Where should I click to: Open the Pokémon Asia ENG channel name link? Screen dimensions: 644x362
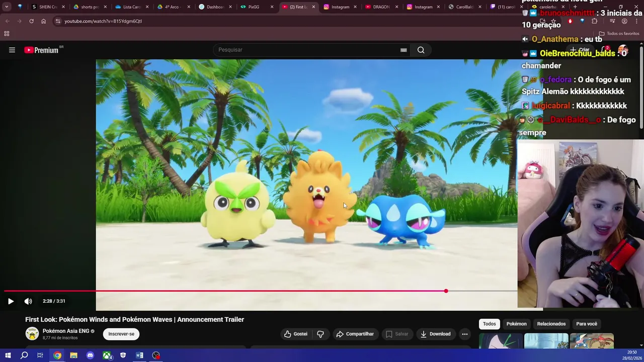[x=66, y=331]
